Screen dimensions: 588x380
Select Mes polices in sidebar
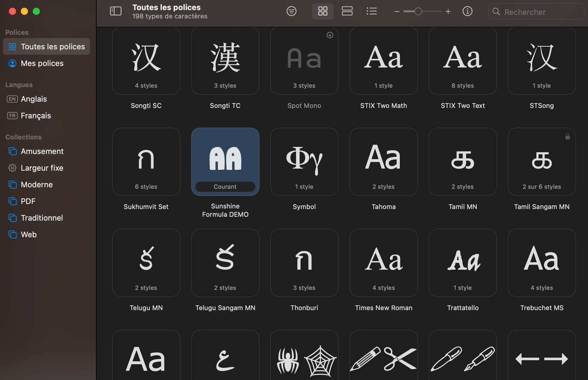[x=46, y=63]
